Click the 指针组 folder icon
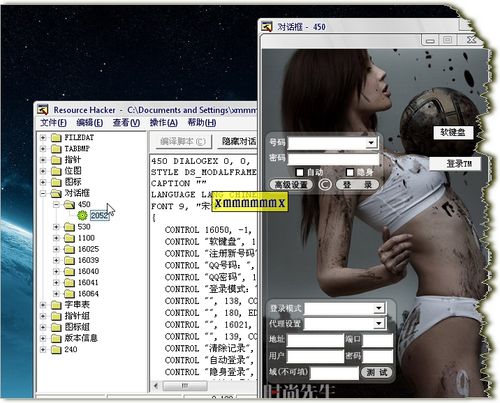The height and width of the screenshot is (403, 500). pos(57,316)
